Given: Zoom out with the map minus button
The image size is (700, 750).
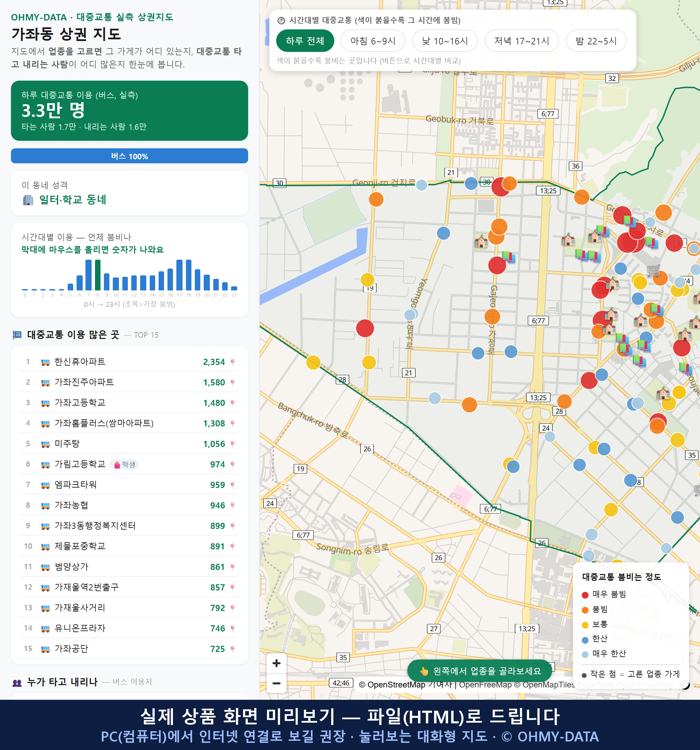Looking at the screenshot, I should [276, 683].
